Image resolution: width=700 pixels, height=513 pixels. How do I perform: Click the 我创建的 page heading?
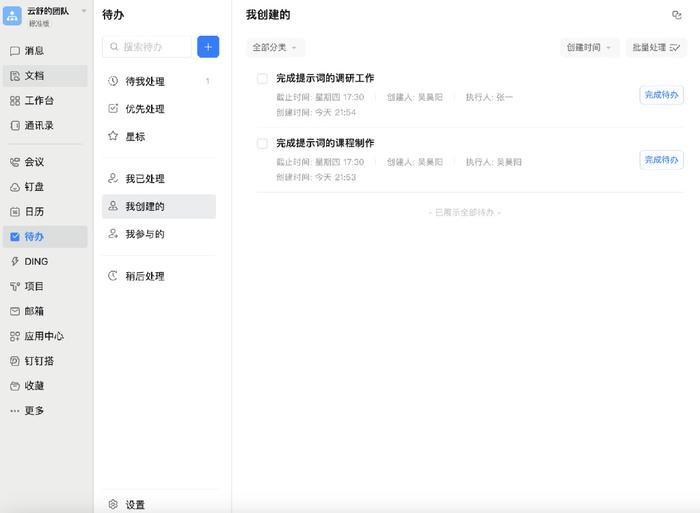click(268, 15)
